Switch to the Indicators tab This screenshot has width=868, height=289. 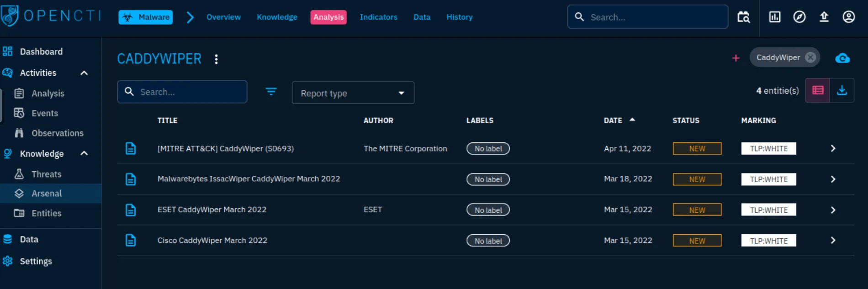tap(378, 17)
